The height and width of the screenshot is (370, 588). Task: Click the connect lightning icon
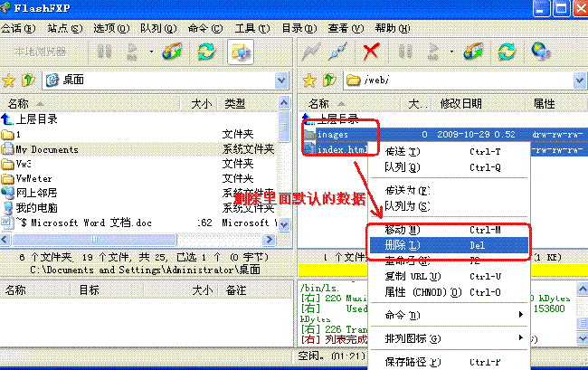pyautogui.click(x=311, y=52)
